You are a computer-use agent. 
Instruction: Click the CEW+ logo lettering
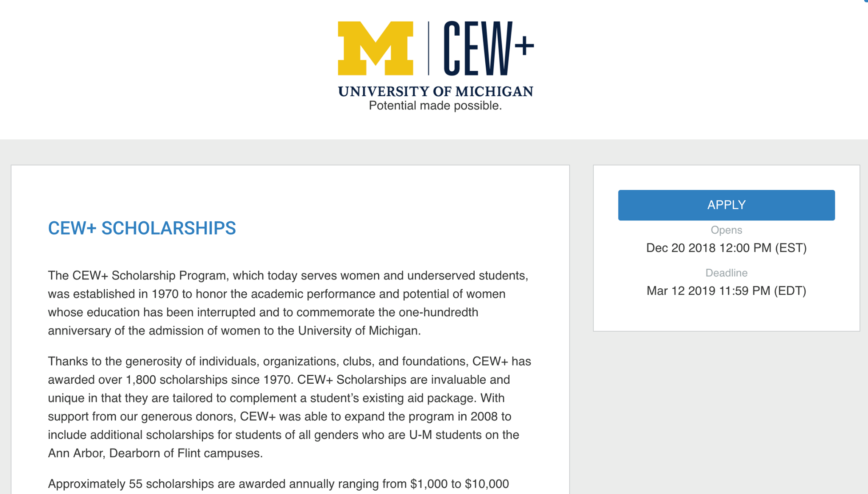pos(489,48)
